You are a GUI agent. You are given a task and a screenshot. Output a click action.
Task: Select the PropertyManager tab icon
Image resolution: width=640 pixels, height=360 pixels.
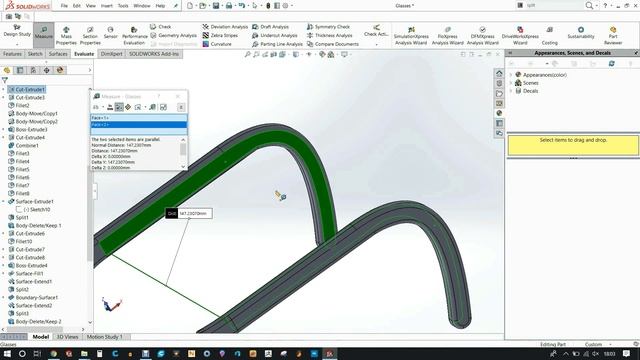pyautogui.click(x=20, y=70)
